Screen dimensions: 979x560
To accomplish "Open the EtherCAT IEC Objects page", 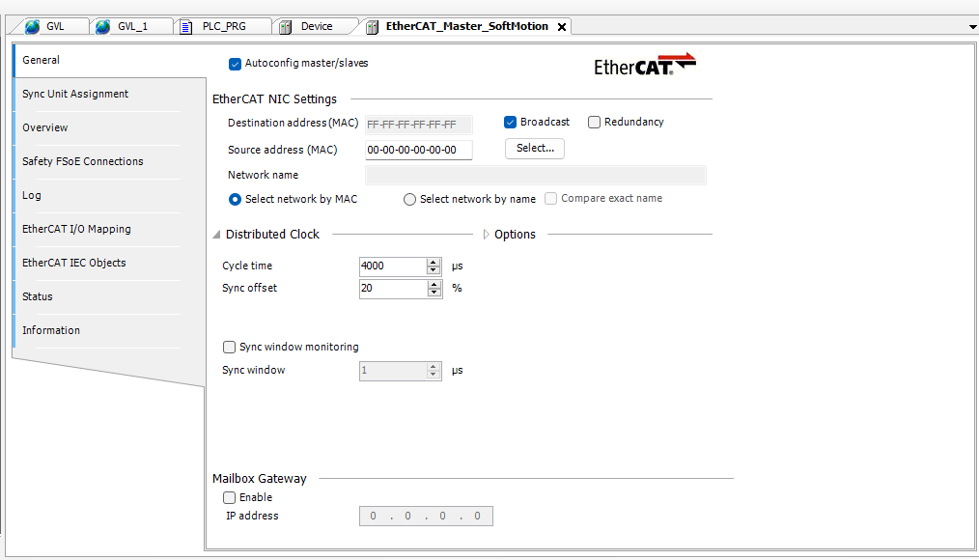I will (x=109, y=263).
